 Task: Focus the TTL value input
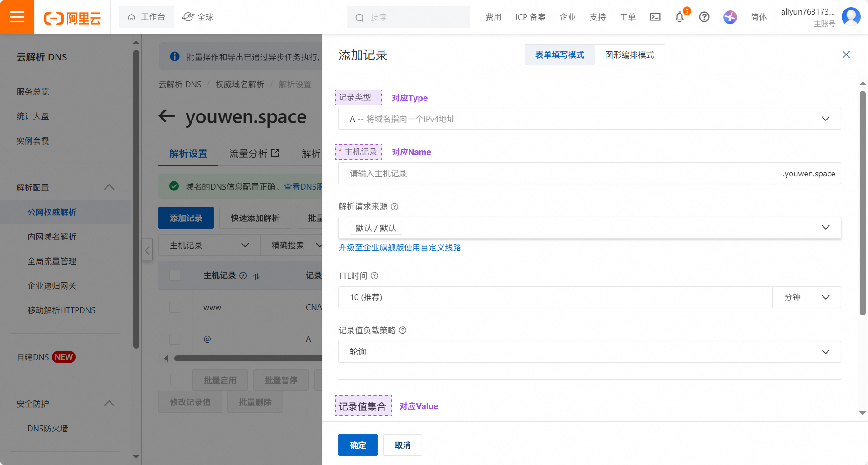point(555,297)
